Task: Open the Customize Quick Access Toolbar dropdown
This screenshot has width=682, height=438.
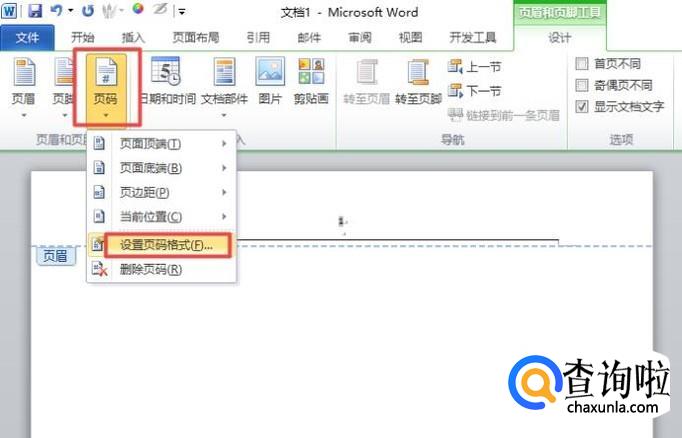Action: point(182,12)
